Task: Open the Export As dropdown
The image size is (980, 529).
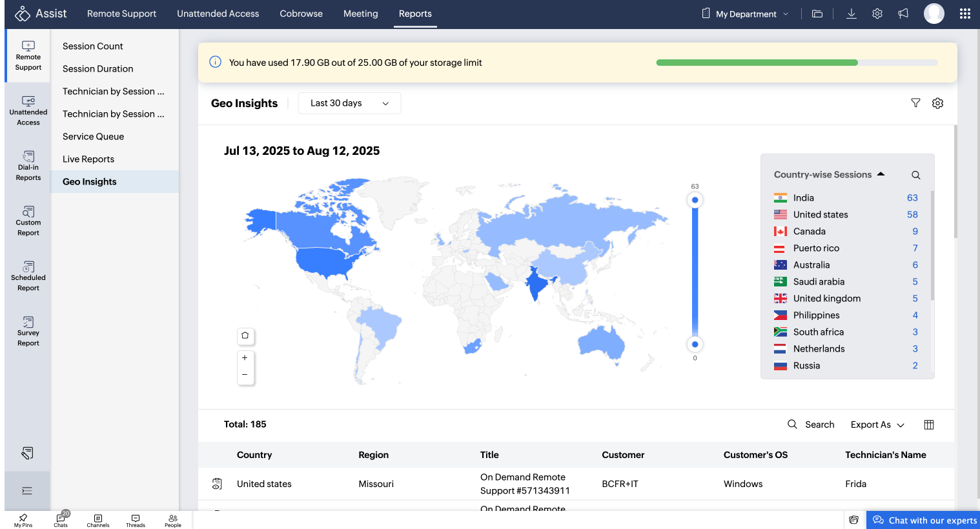Action: click(877, 424)
